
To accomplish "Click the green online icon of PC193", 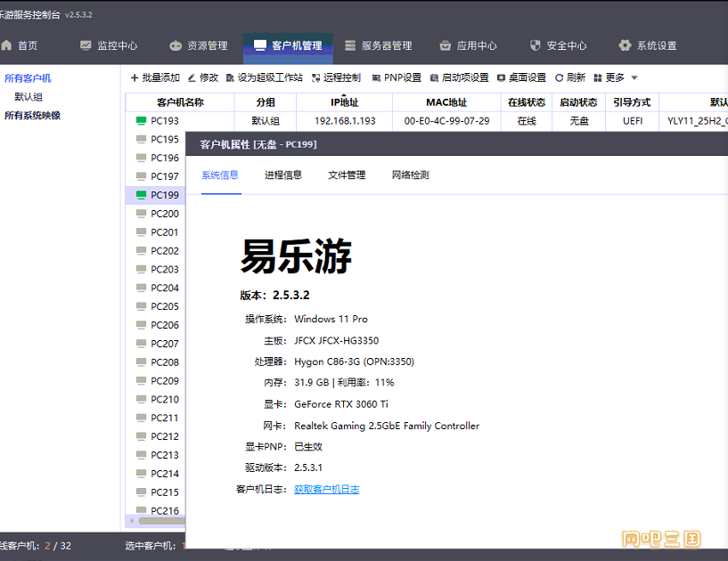I will pyautogui.click(x=141, y=120).
